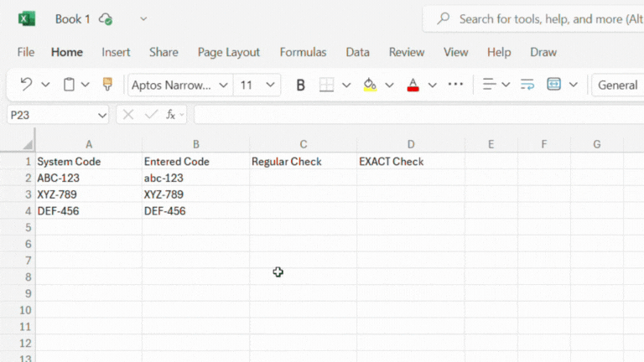644x362 pixels.
Task: Select cell with ABC-123
Action: (89, 178)
